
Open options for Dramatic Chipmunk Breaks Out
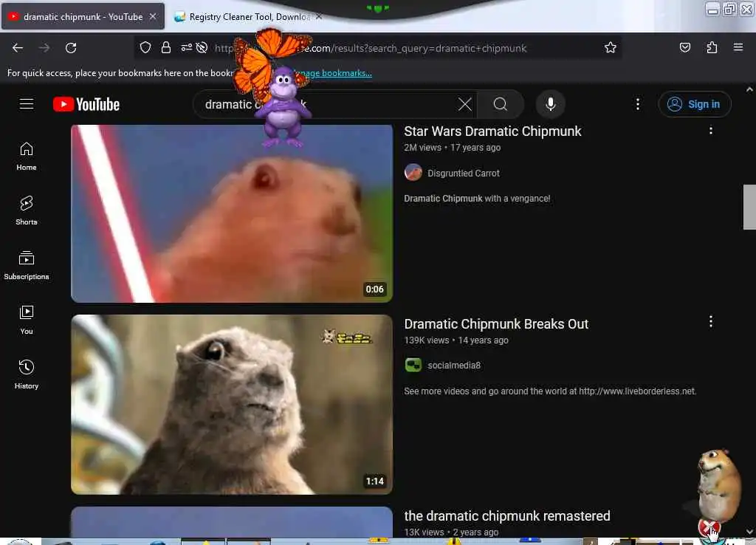pos(711,322)
